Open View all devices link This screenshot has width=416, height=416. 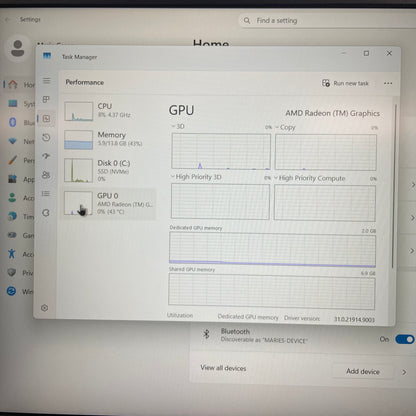223,368
